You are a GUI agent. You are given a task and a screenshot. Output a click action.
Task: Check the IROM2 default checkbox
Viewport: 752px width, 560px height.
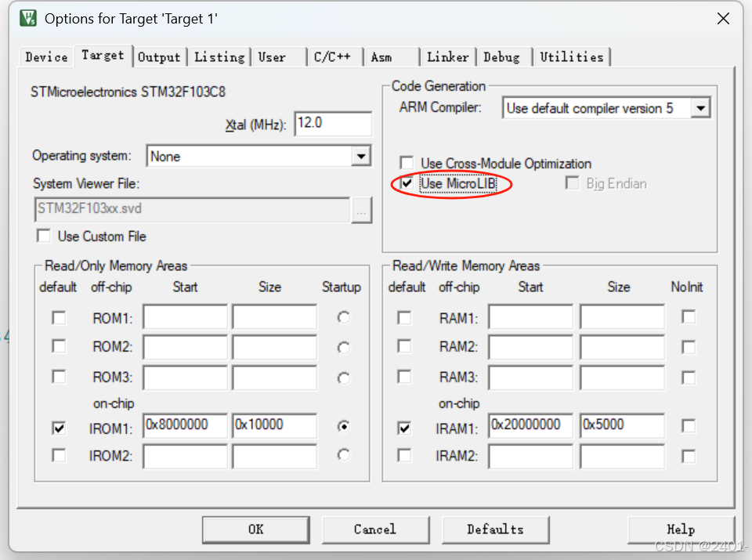coord(59,455)
